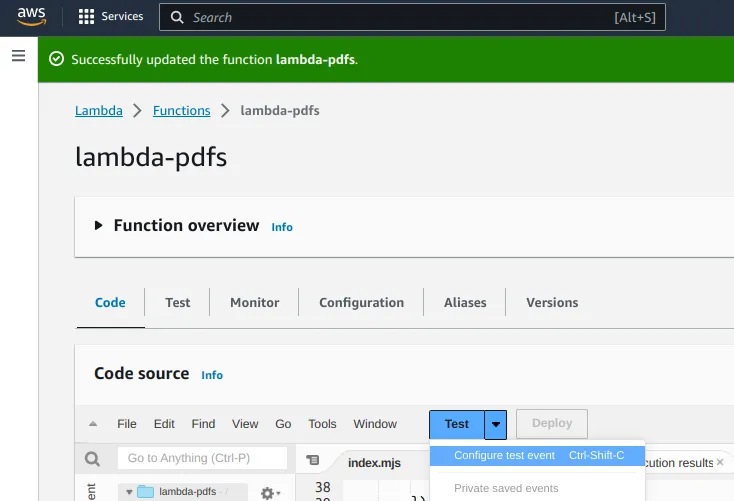The height and width of the screenshot is (501, 734).
Task: Click the Deploy button
Action: click(552, 423)
